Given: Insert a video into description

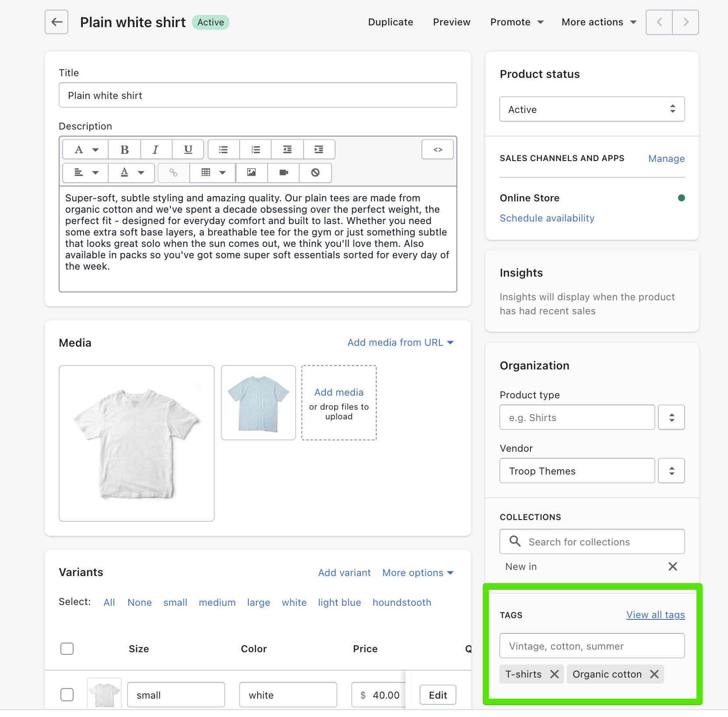Looking at the screenshot, I should tap(283, 172).
